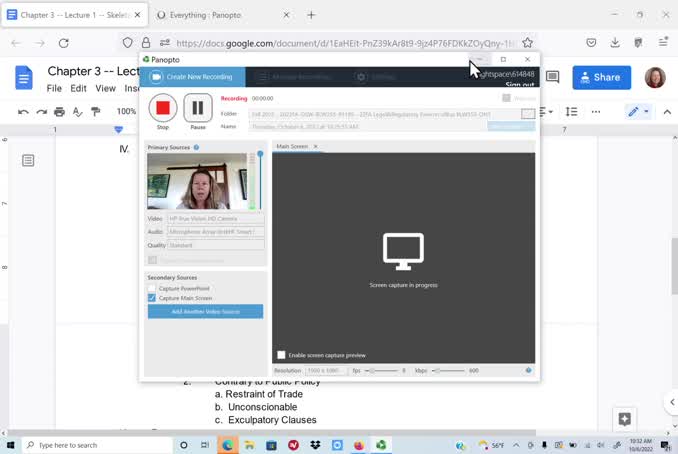Adjust the kbps bitrate slider
This screenshot has width=678, height=454.
point(436,370)
